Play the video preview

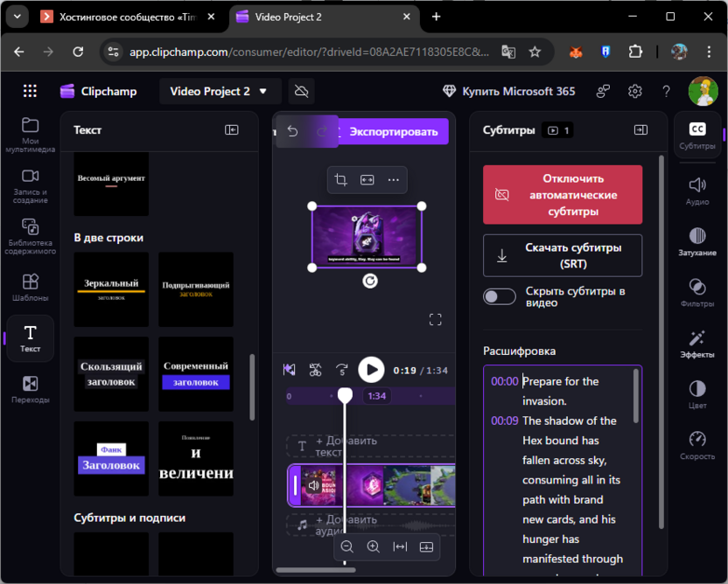(371, 370)
